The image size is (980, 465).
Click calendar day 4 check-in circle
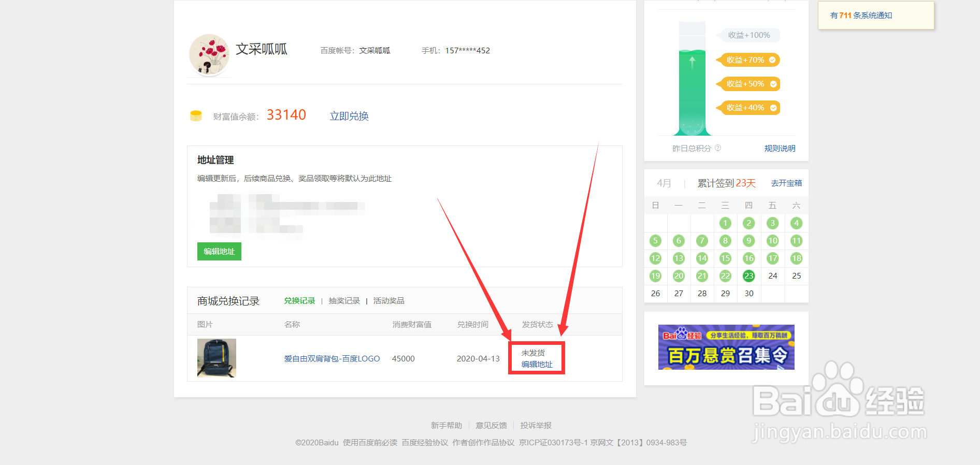coord(797,223)
